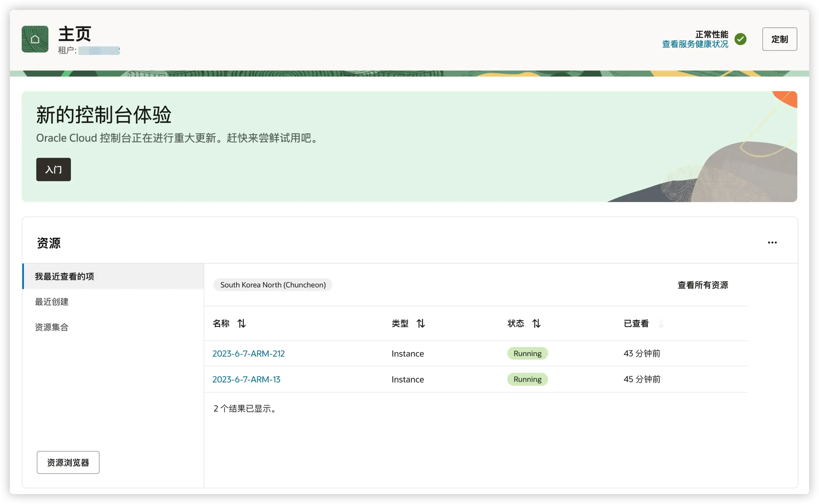The image size is (819, 504).
Task: Sort the table by 类型 column
Action: coord(421,323)
